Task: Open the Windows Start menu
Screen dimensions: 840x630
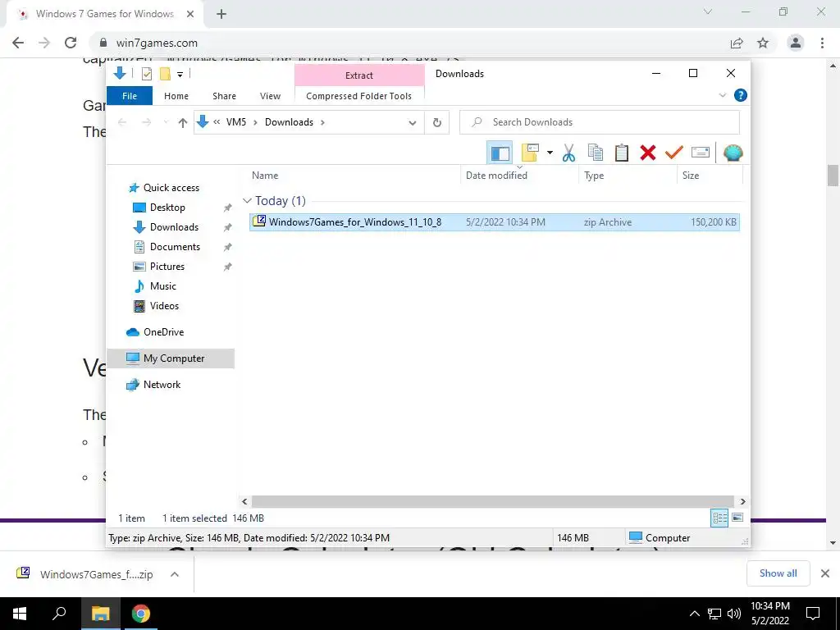Action: pyautogui.click(x=20, y=614)
